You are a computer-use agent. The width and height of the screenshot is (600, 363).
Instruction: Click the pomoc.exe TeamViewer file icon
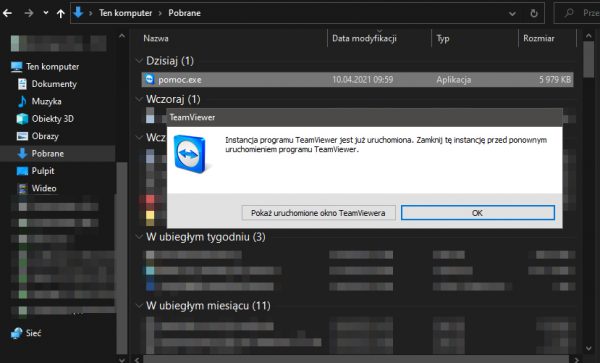(x=150, y=79)
